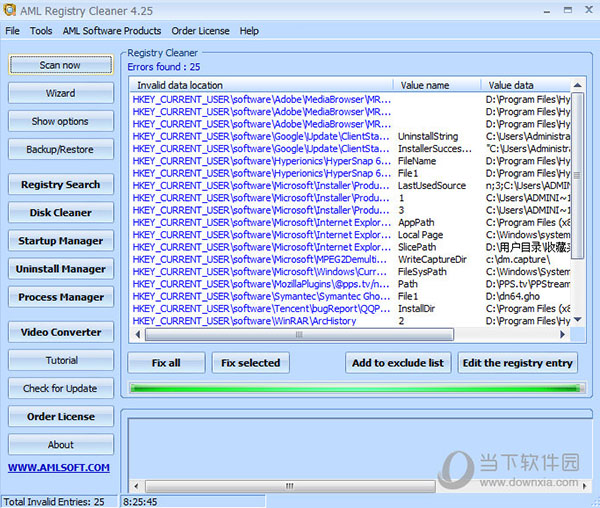600x508 pixels.
Task: Click the 8:25:45 status bar time
Action: 193,501
